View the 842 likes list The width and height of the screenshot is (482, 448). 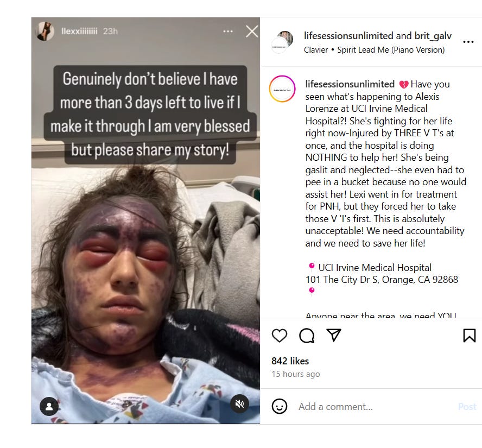[290, 361]
